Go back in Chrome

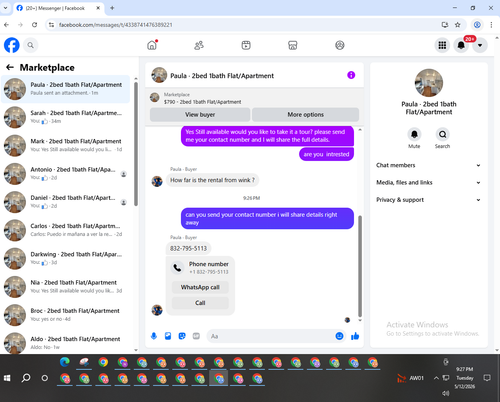tap(7, 25)
